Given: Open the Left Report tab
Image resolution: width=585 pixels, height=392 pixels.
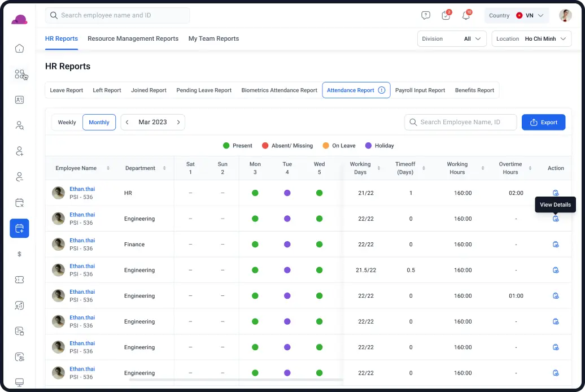Looking at the screenshot, I should click(x=107, y=90).
